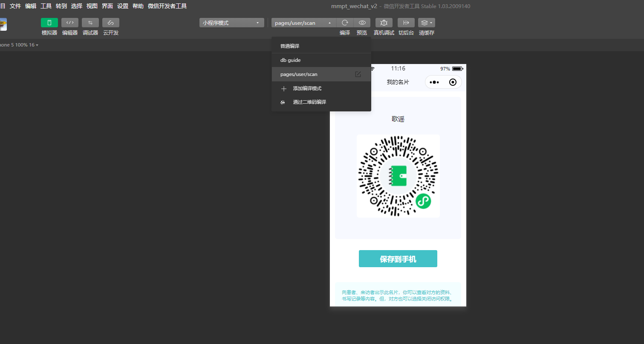The width and height of the screenshot is (644, 344).
Task: Click the switch to background icon
Action: 406,23
